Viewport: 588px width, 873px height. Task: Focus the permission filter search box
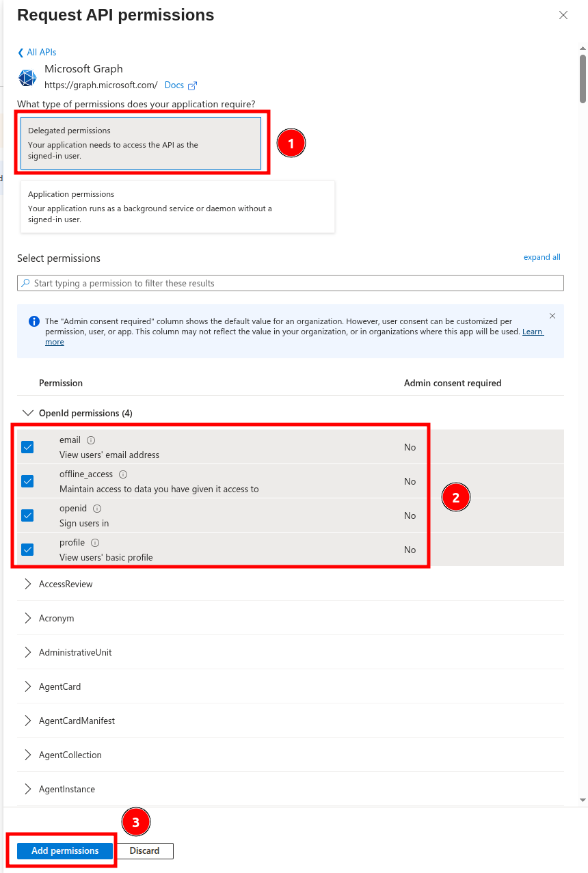[291, 283]
